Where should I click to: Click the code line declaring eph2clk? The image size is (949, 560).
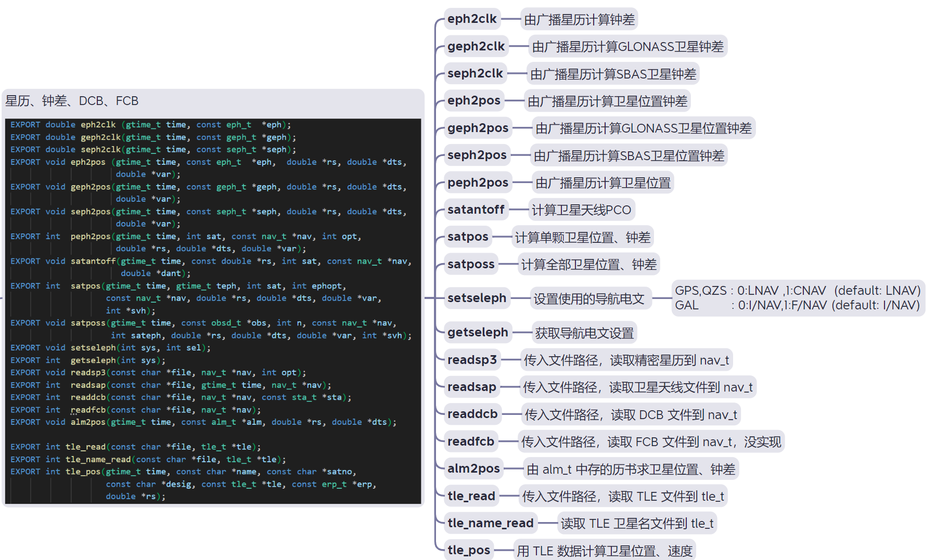151,125
